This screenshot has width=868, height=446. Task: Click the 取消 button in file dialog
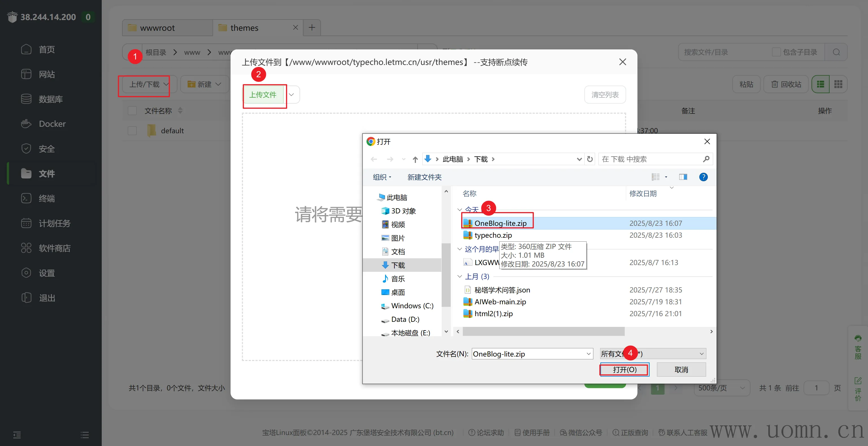click(x=681, y=370)
